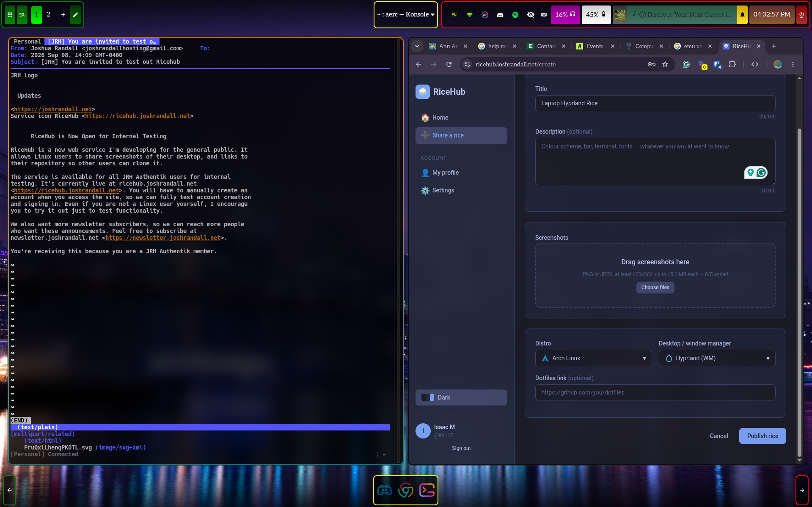
Task: Bookmark page with the star icon
Action: click(665, 64)
